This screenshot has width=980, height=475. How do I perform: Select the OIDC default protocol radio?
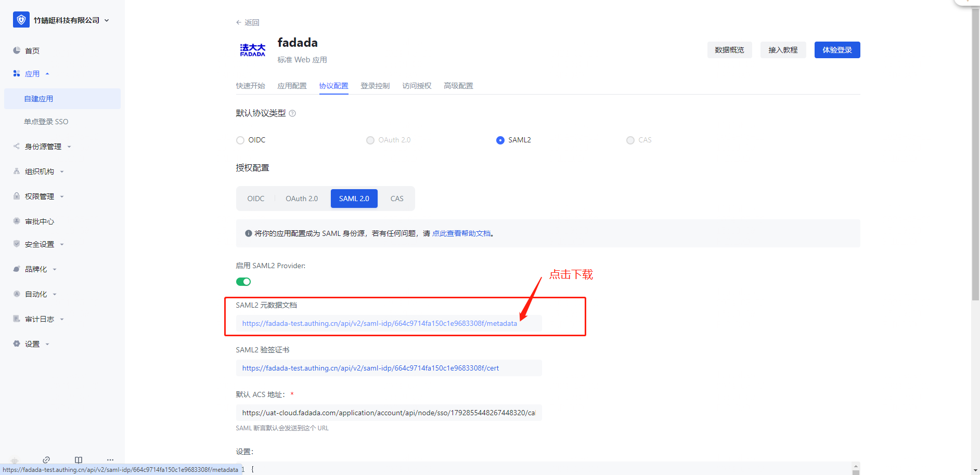click(240, 140)
